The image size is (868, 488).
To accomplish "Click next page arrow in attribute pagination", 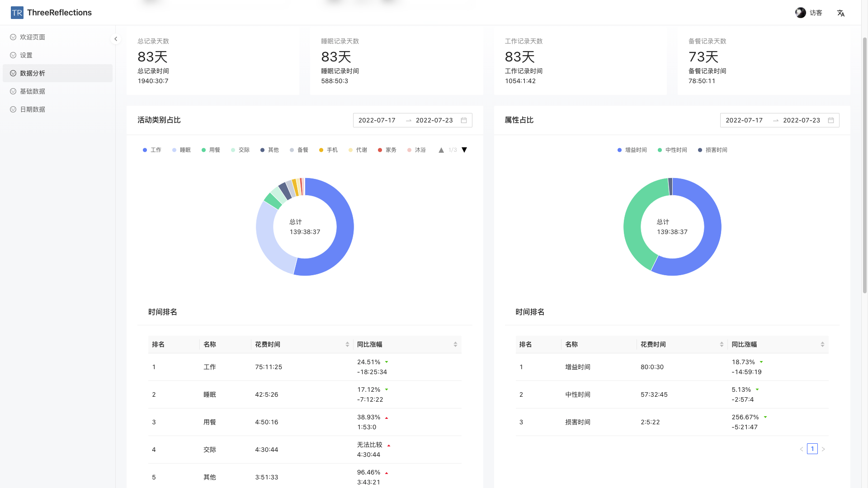I will 823,449.
